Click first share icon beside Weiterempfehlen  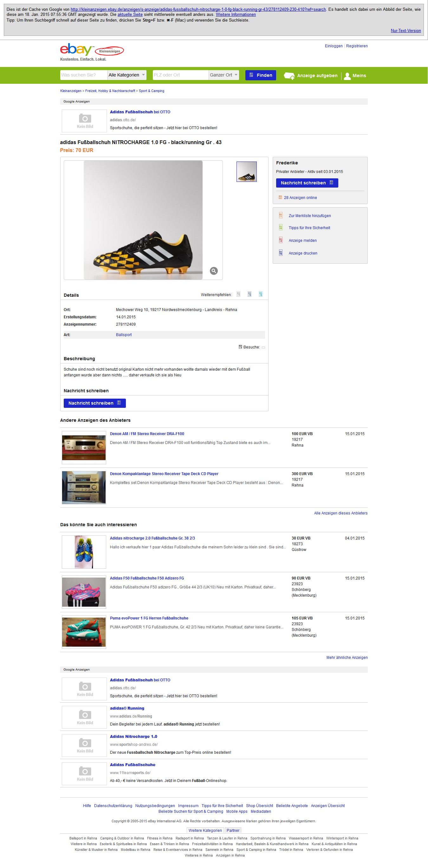pyautogui.click(x=238, y=294)
